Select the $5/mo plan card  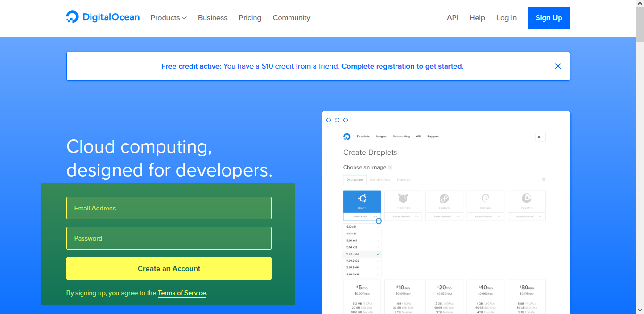362,297
